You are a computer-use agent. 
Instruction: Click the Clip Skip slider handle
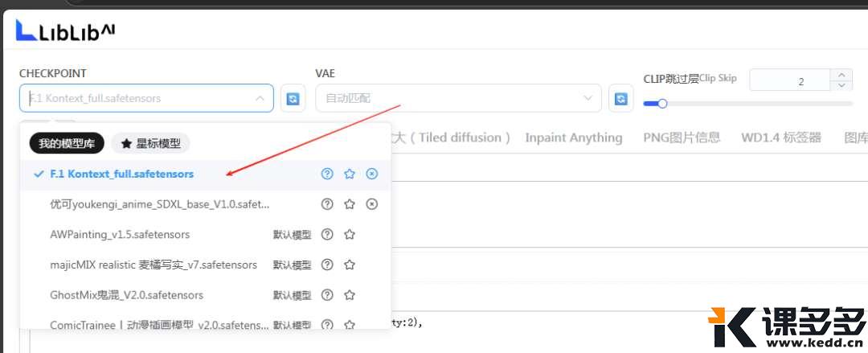coord(662,103)
